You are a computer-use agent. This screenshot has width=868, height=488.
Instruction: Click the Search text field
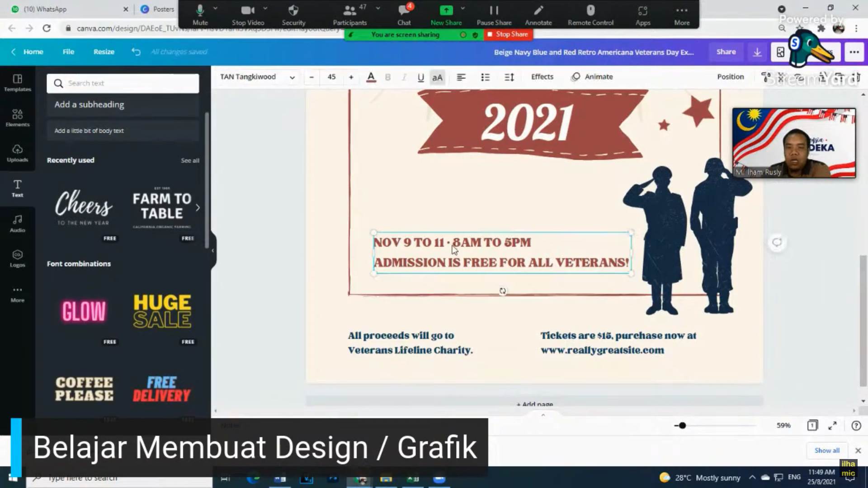(123, 84)
